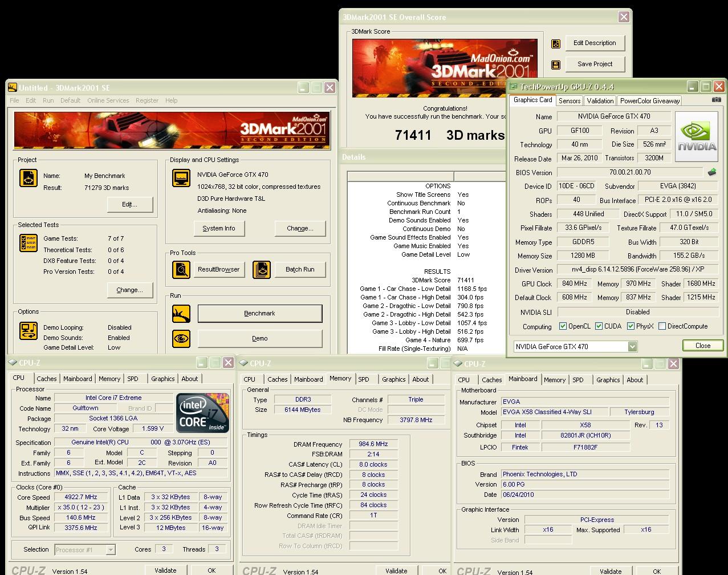Start the Benchmark run button
The height and width of the screenshot is (575, 728).
(260, 313)
